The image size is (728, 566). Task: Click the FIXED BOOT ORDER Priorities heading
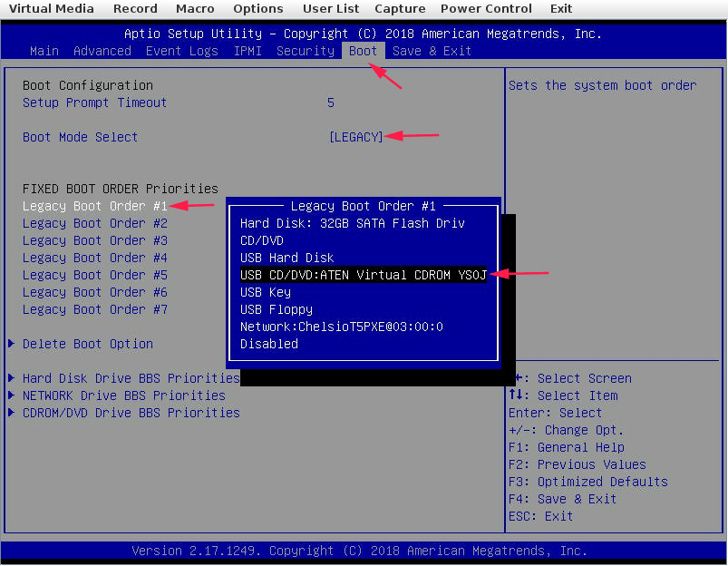click(121, 189)
